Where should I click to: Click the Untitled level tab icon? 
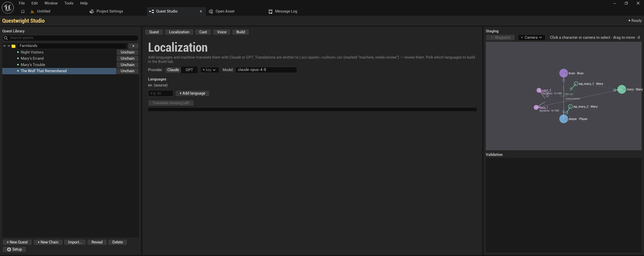tap(32, 11)
